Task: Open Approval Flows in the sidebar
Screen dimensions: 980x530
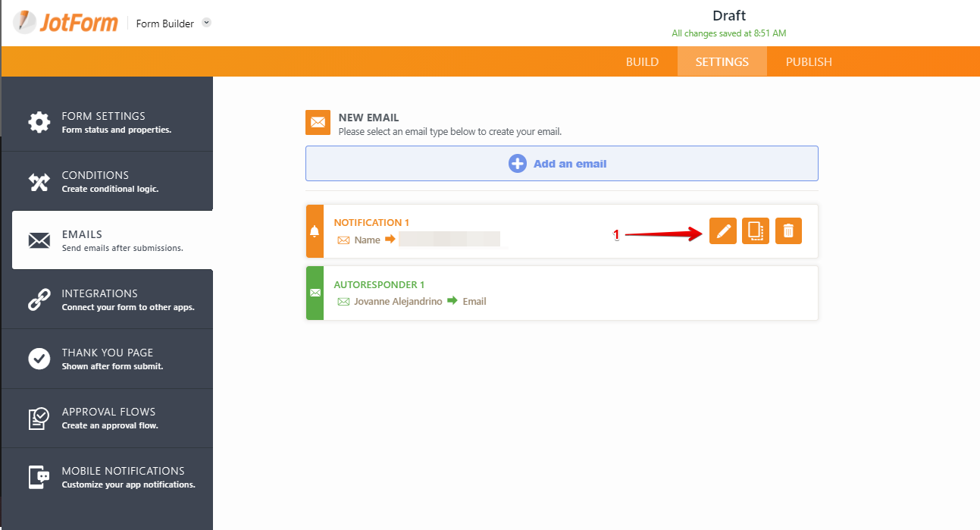Action: pyautogui.click(x=107, y=418)
